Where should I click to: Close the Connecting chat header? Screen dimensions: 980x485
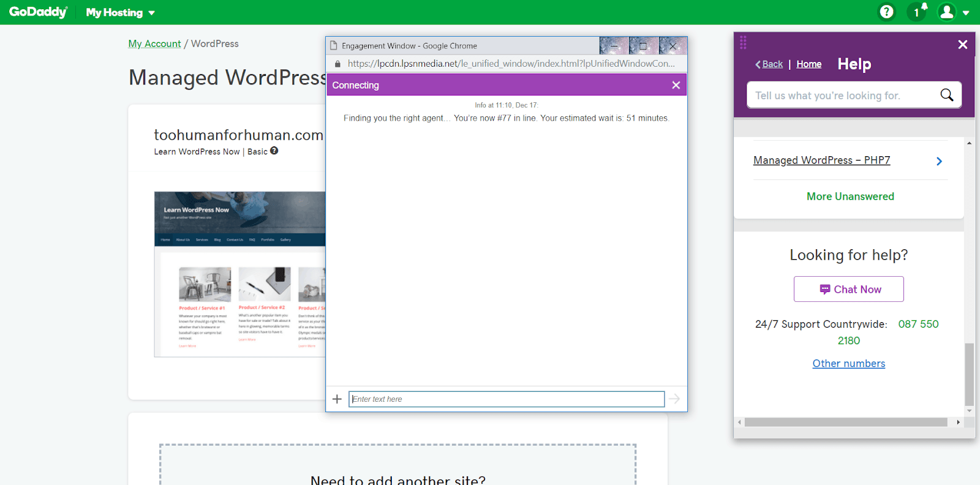coord(676,85)
